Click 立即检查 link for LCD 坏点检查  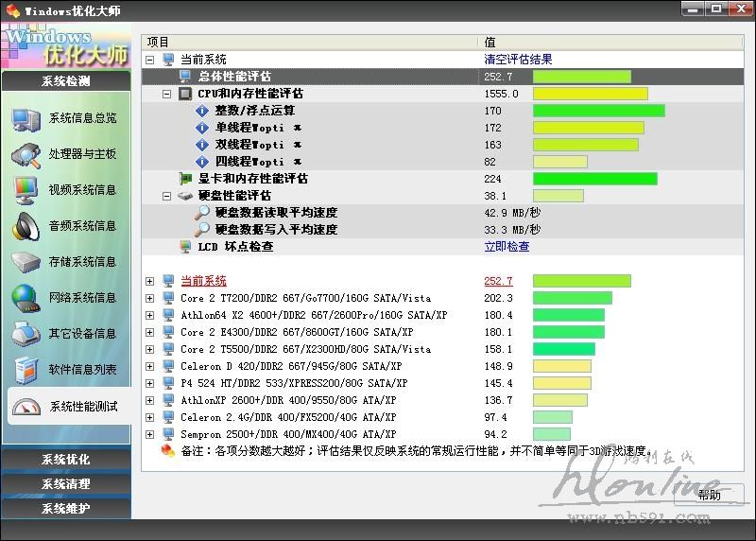(507, 247)
